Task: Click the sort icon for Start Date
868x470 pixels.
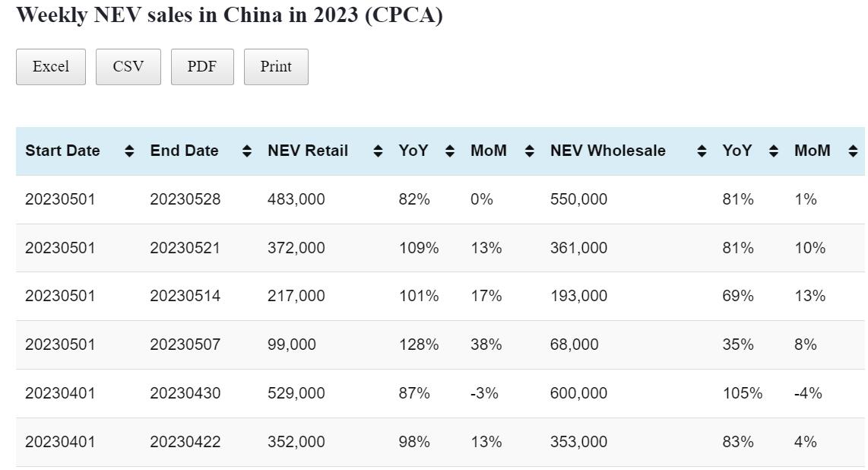Action: pos(129,151)
